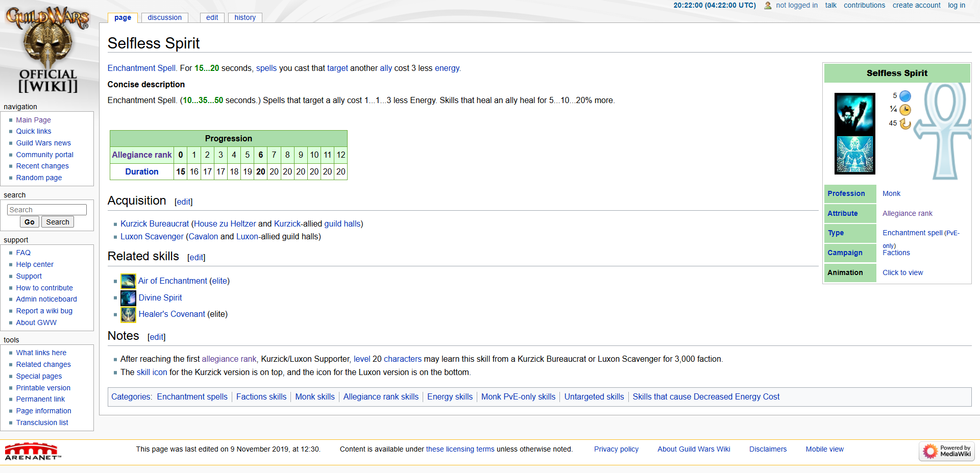Viewport: 980px width, 473px height.
Task: Open the Factions skills category
Action: (x=261, y=396)
